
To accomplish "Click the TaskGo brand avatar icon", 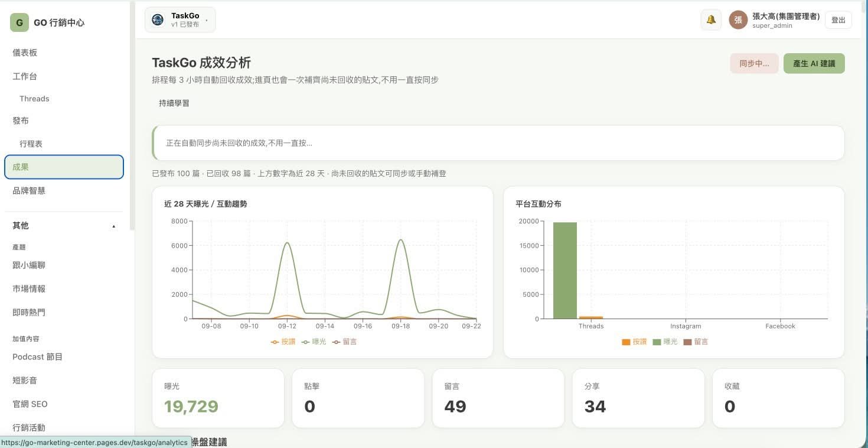I will (158, 20).
